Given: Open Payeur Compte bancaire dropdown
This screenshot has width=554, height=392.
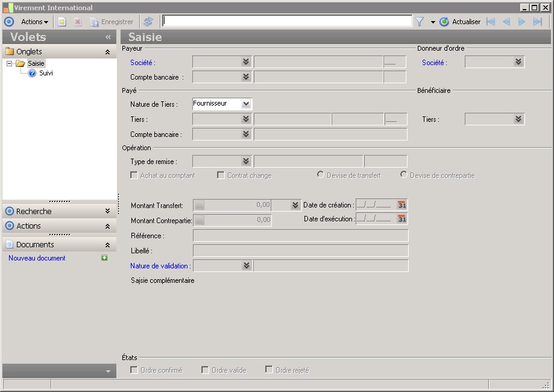Looking at the screenshot, I should click(246, 77).
